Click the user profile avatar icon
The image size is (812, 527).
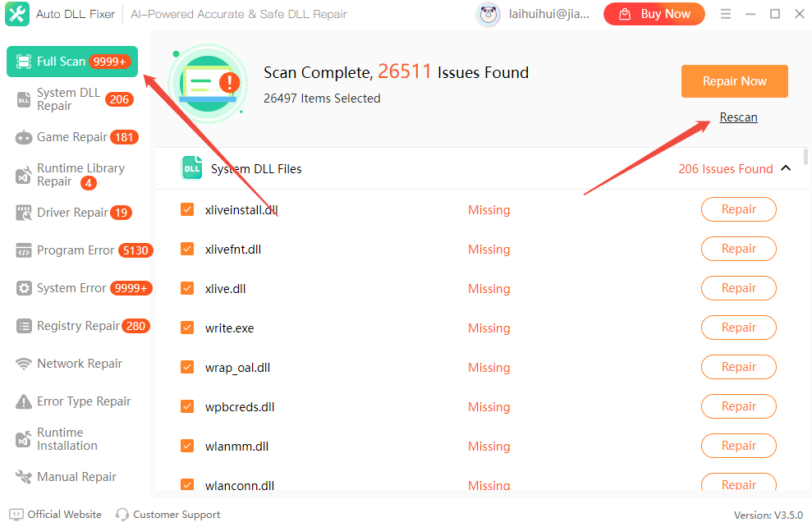pyautogui.click(x=488, y=14)
